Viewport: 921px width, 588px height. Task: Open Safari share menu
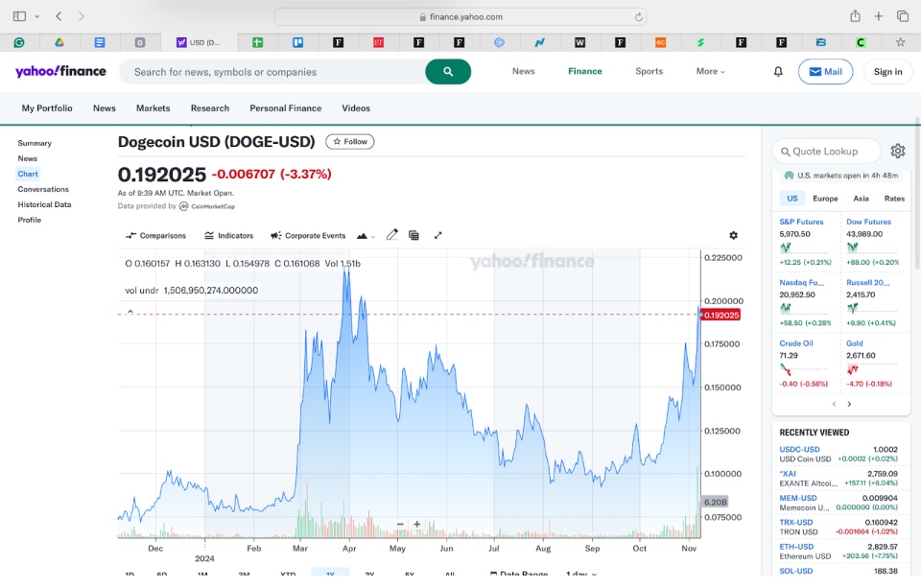tap(855, 16)
